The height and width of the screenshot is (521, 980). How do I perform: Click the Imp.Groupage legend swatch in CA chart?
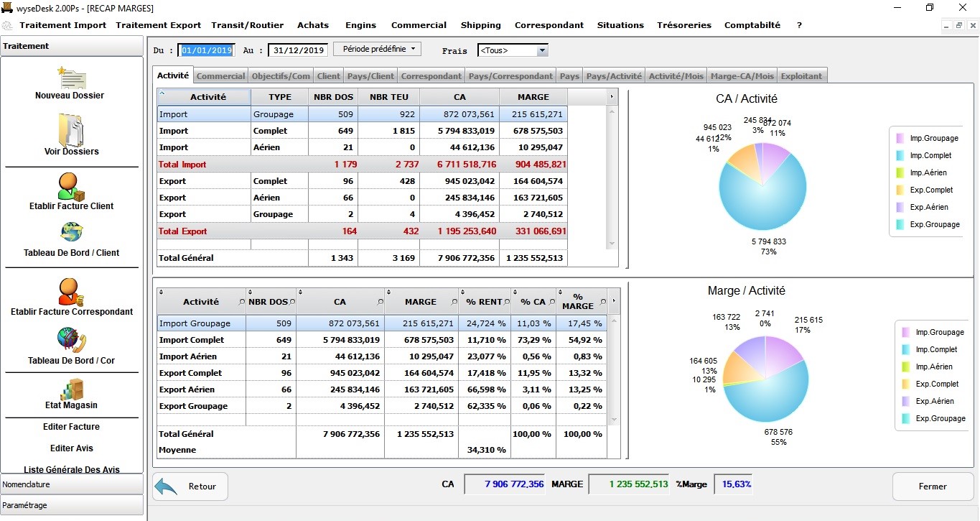[900, 138]
